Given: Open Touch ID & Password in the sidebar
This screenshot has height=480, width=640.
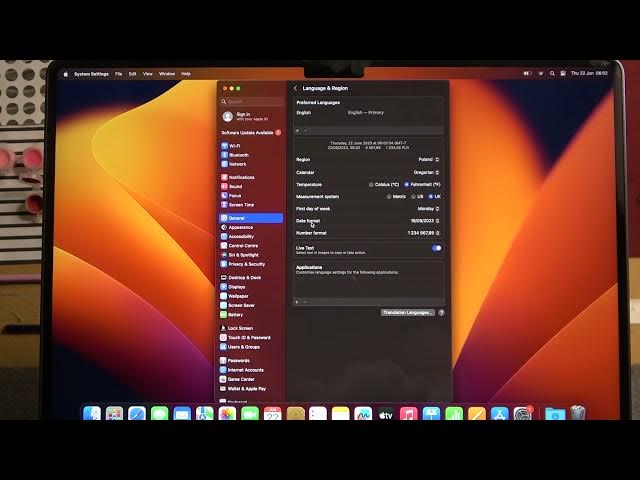Looking at the screenshot, I should [x=245, y=338].
